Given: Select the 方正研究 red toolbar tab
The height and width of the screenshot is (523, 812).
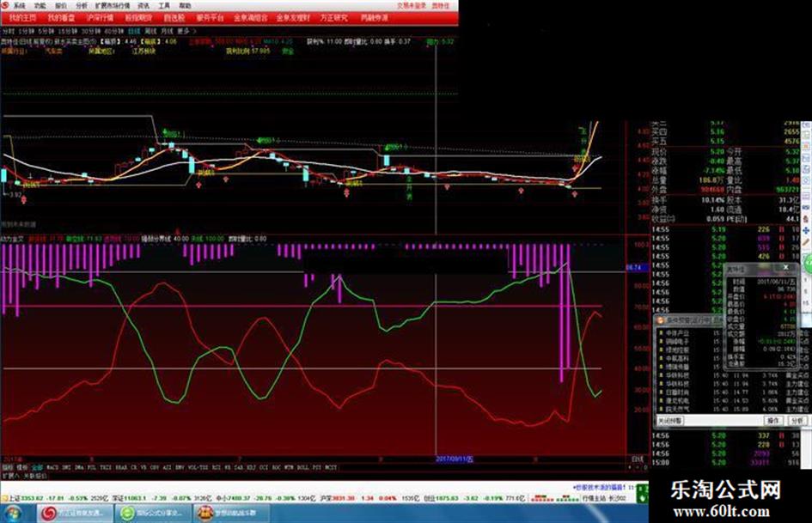Looking at the screenshot, I should point(333,18).
